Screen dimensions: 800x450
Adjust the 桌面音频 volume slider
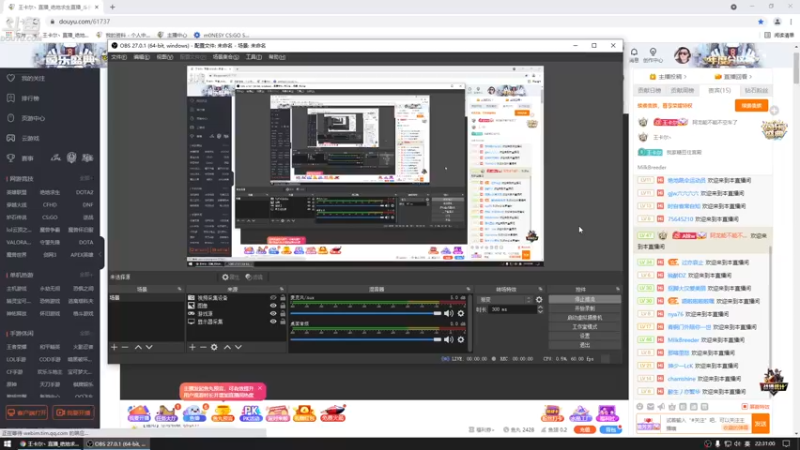(366, 339)
